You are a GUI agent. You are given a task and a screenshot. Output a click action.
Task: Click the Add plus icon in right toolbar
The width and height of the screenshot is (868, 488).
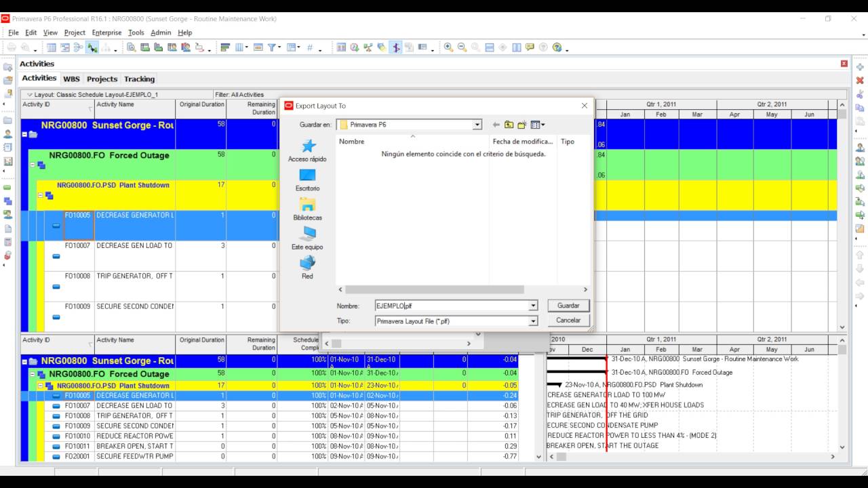pyautogui.click(x=860, y=67)
